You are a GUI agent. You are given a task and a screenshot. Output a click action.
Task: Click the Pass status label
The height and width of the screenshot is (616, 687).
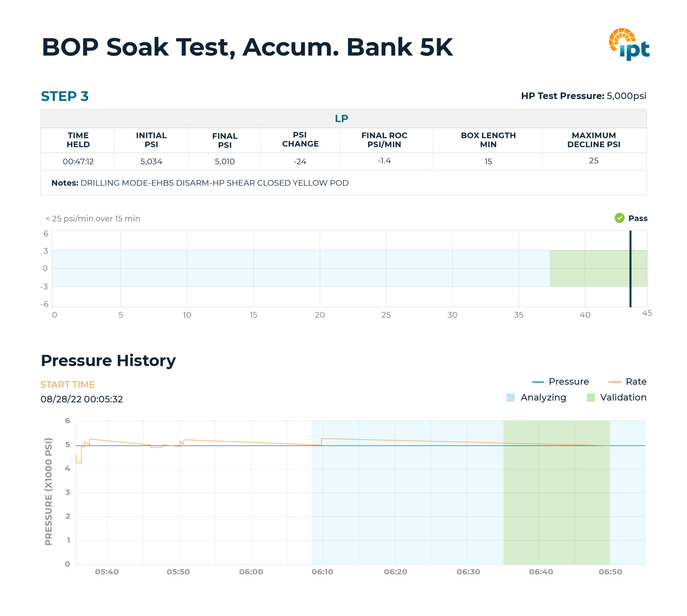pos(638,218)
